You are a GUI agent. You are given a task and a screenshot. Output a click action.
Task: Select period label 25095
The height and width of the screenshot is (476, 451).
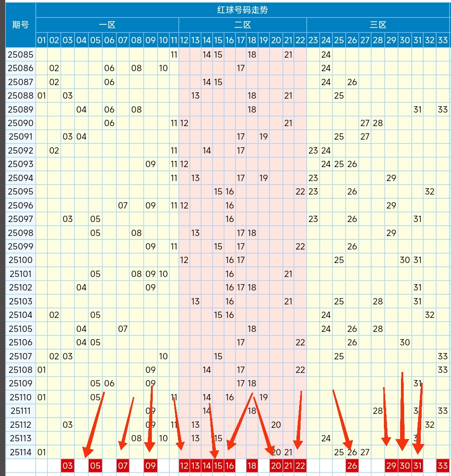click(x=20, y=191)
